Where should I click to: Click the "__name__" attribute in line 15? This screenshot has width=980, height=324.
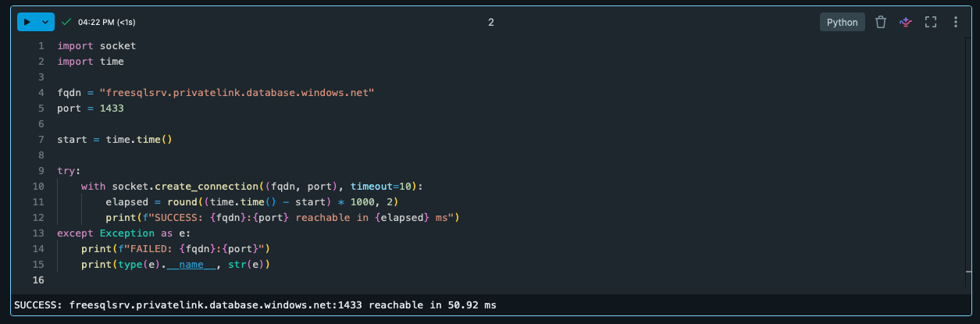coord(191,265)
